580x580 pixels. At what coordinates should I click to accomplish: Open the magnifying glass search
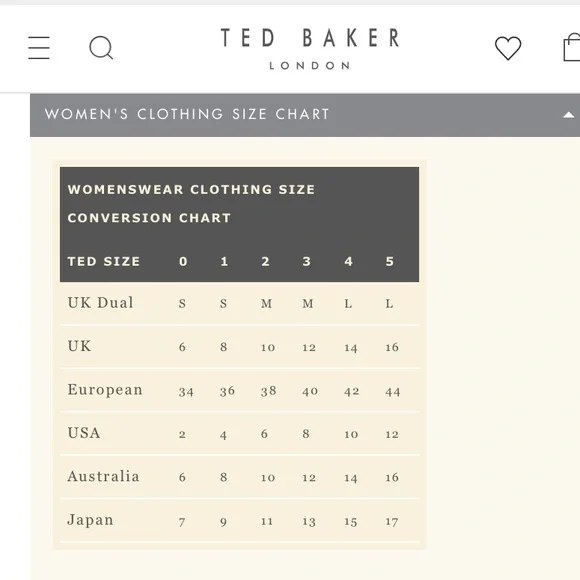pos(101,48)
